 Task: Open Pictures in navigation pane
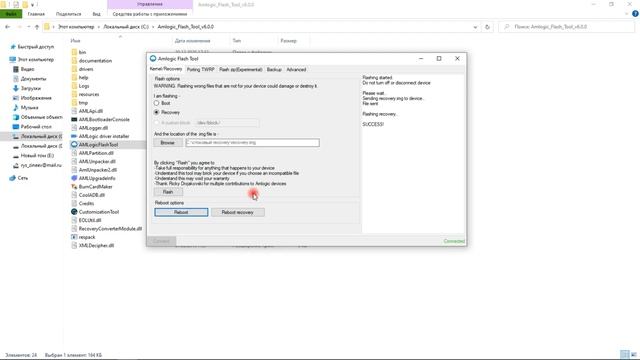(36, 98)
